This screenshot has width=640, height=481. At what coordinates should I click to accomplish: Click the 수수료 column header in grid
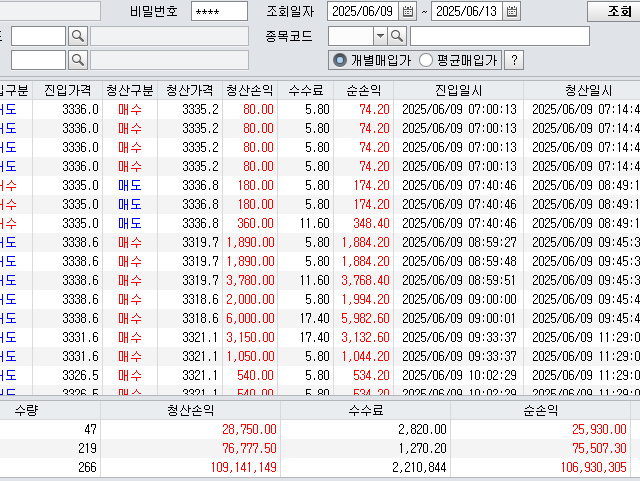(x=307, y=89)
